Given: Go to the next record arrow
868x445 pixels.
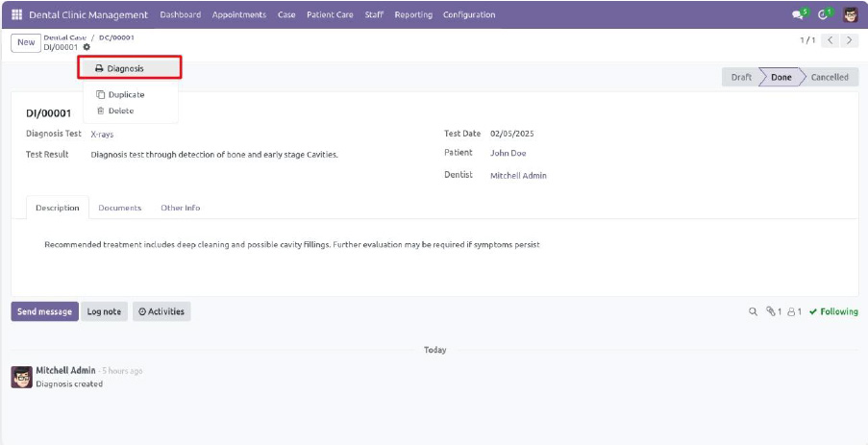Looking at the screenshot, I should [x=851, y=40].
